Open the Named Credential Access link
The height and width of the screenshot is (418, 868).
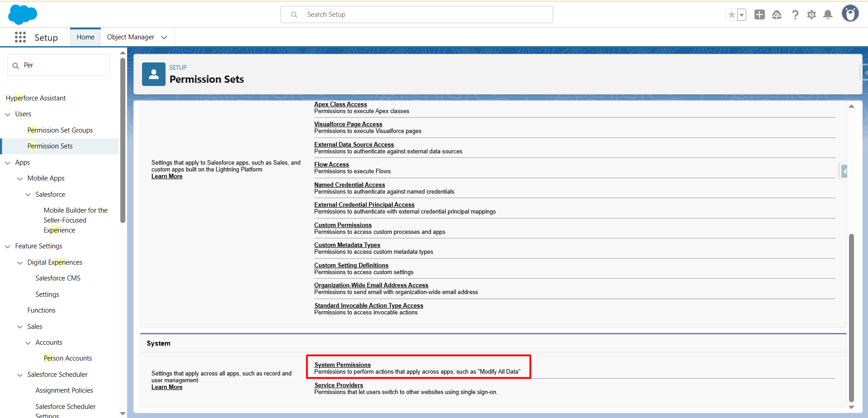pyautogui.click(x=350, y=185)
